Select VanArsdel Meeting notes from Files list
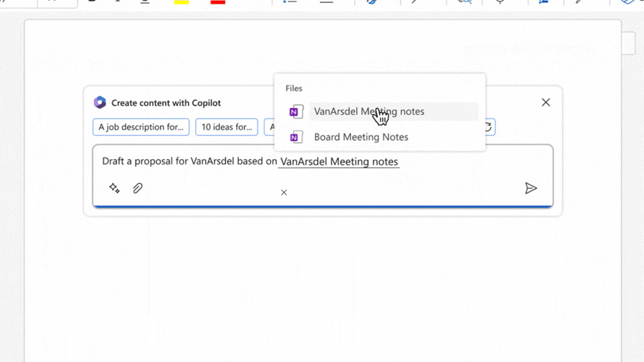 (x=369, y=112)
